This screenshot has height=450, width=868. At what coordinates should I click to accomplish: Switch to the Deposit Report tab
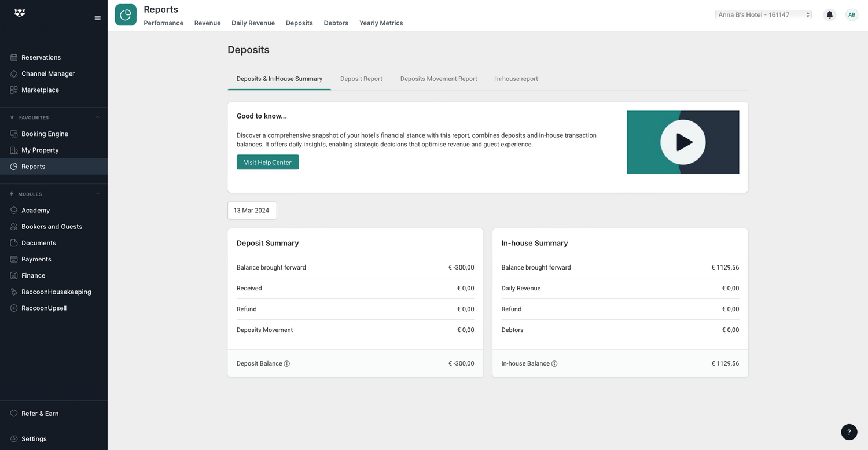[361, 79]
